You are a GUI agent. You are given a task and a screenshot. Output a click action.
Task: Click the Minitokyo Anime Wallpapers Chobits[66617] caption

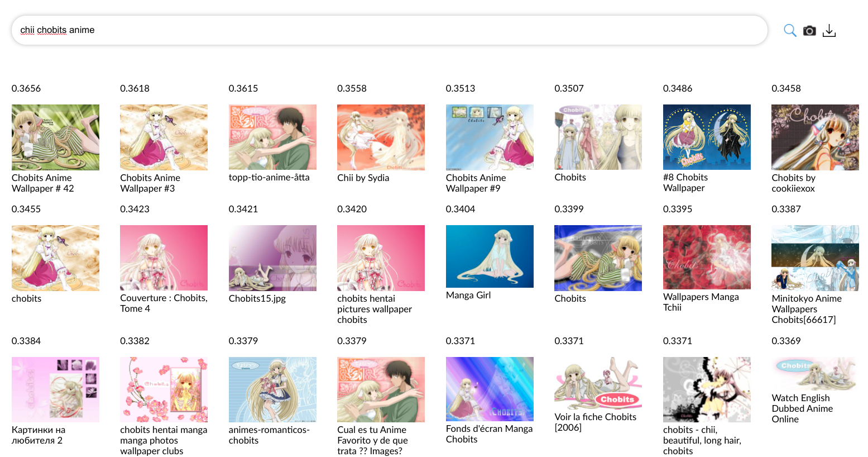[807, 309]
